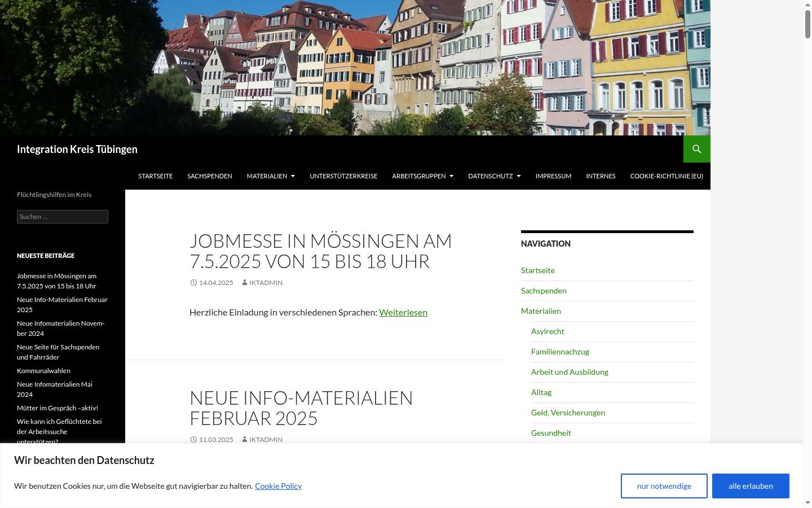Open the green search magnifier icon
812x508 pixels.
point(697,149)
